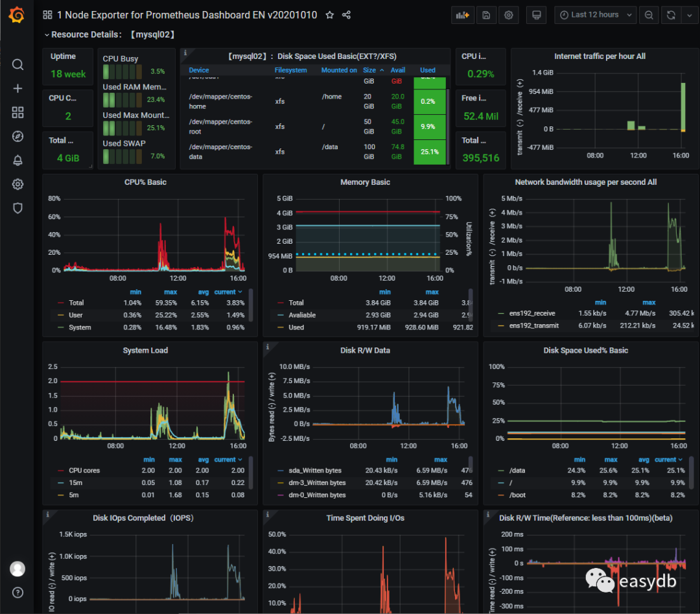Toggle the 15m series in System Load legend
The width and height of the screenshot is (700, 614).
click(x=76, y=483)
